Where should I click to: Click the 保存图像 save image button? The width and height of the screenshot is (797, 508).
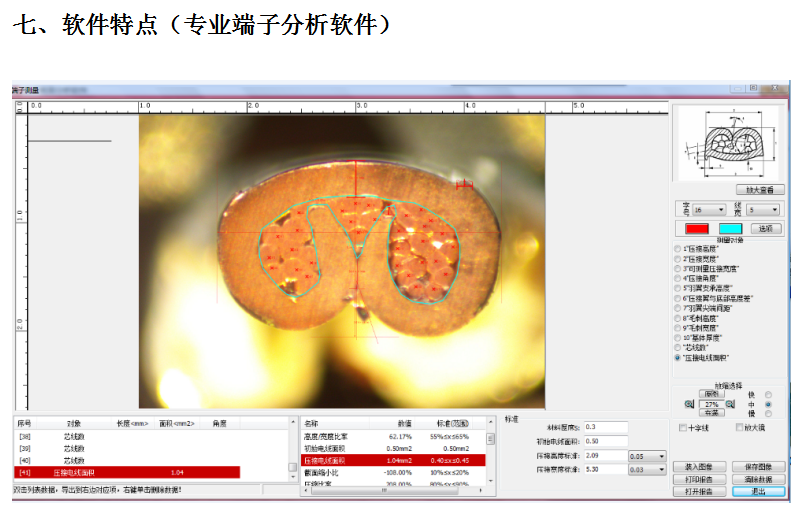tap(758, 466)
